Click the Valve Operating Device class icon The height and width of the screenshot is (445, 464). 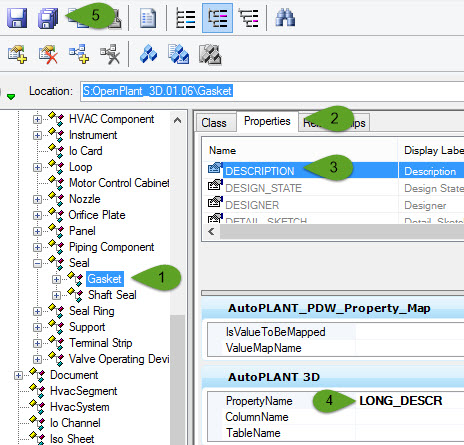(x=56, y=359)
